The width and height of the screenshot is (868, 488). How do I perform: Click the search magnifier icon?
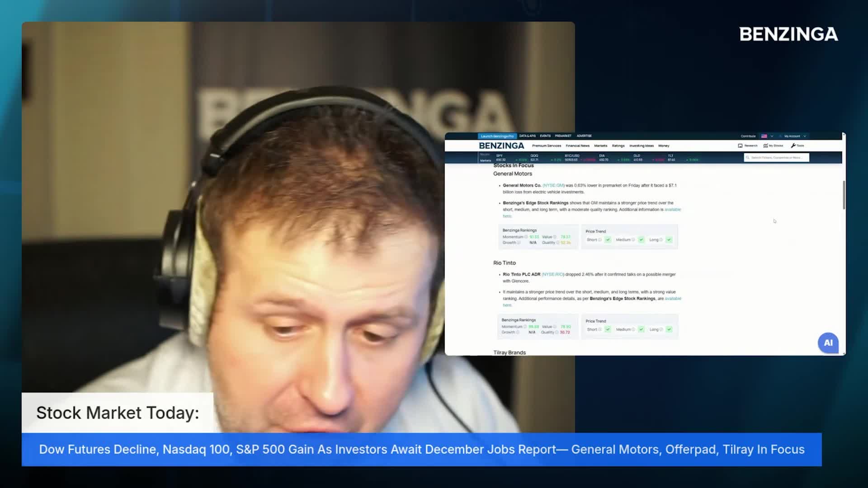(x=748, y=158)
